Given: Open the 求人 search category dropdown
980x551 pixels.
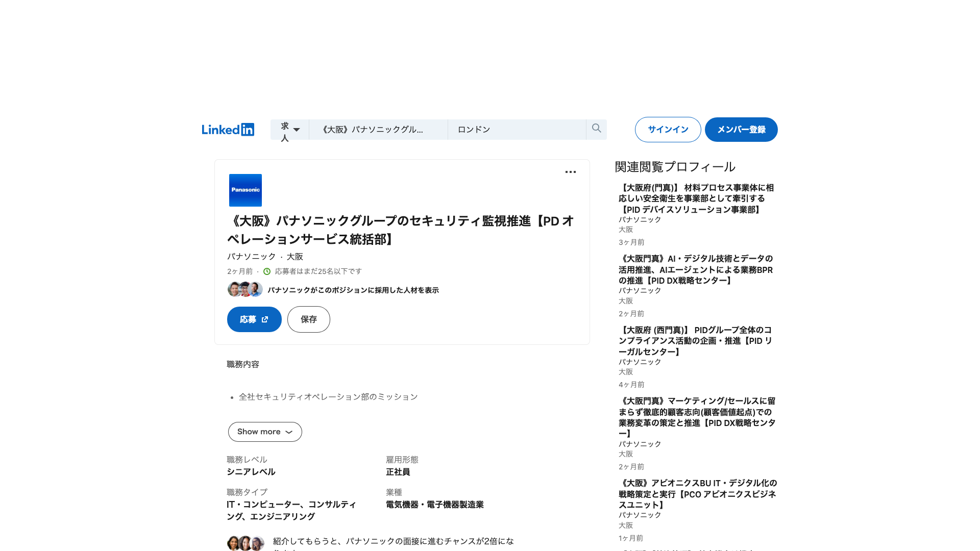Looking at the screenshot, I should pyautogui.click(x=290, y=130).
